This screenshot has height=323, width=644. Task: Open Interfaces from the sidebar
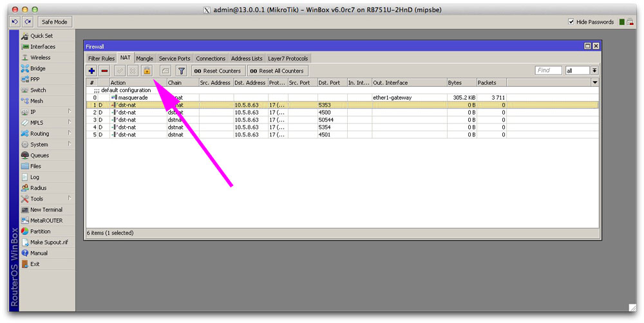pyautogui.click(x=47, y=47)
